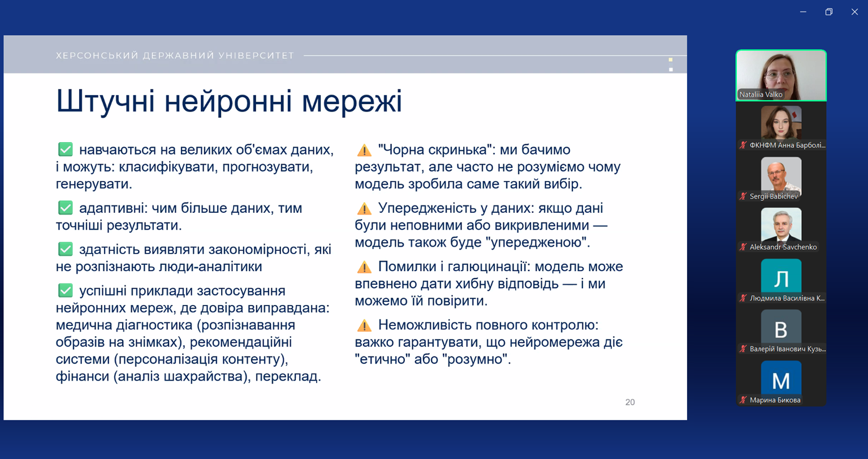Image resolution: width=868 pixels, height=459 pixels.
Task: Click the Nataliia Valko name label
Action: (761, 95)
